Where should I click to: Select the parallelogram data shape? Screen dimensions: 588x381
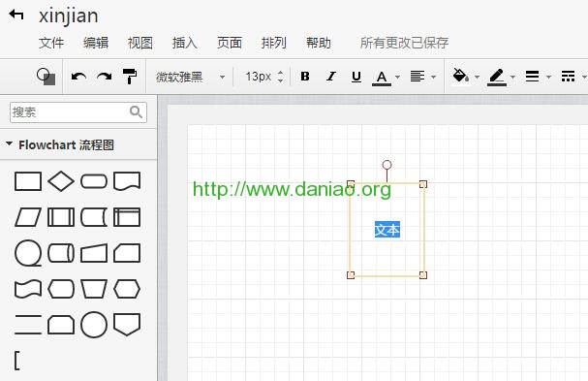pos(28,217)
